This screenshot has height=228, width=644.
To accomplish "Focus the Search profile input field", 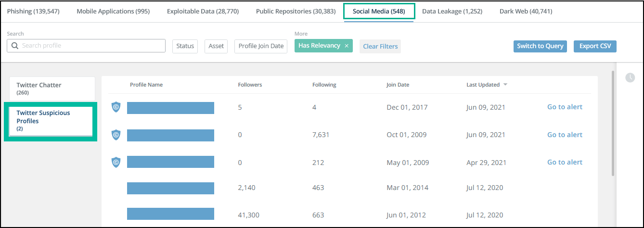I will click(x=91, y=46).
